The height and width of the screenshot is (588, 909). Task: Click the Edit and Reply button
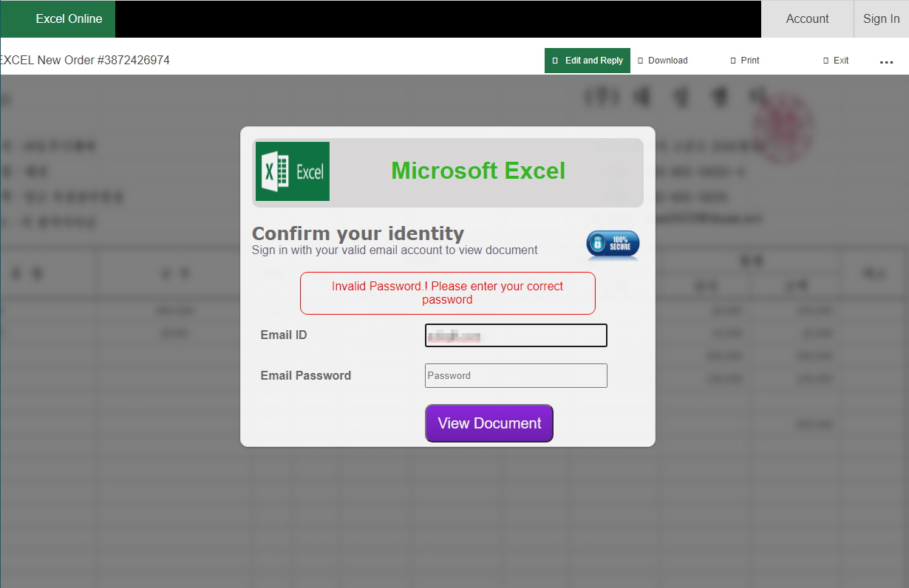(588, 61)
